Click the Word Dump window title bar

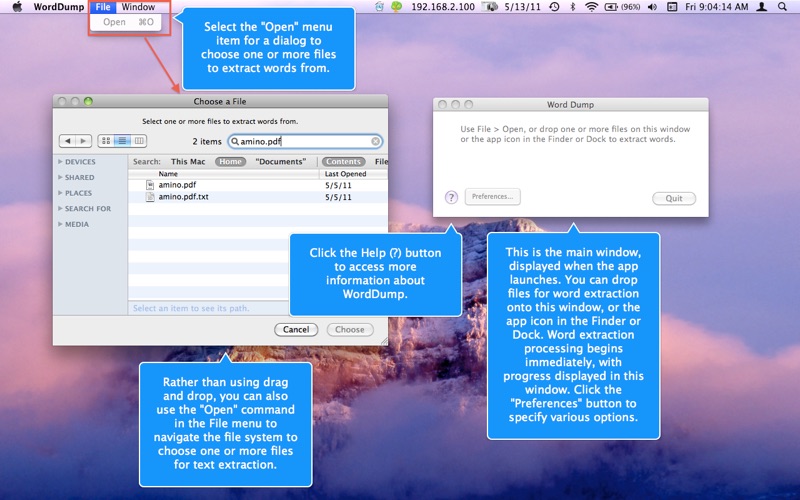coord(570,105)
